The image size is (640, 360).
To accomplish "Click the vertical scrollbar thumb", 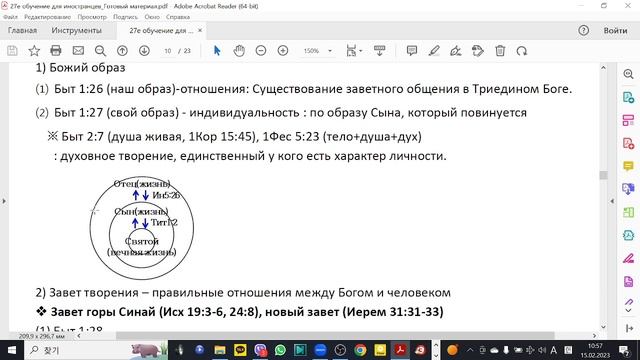I will pos(603,175).
